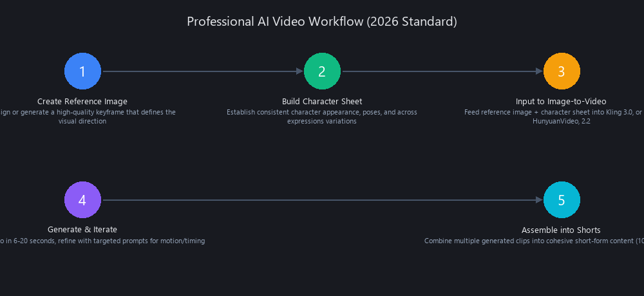Click the "Establish consistent character appearance" description
Screen dimensions: 644x296
322,116
